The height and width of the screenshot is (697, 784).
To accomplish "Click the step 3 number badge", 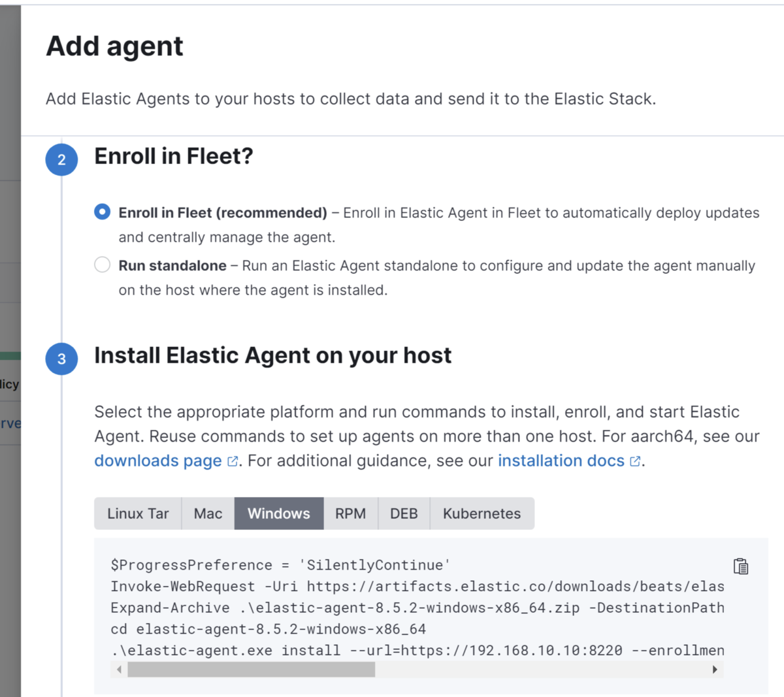I will (61, 359).
